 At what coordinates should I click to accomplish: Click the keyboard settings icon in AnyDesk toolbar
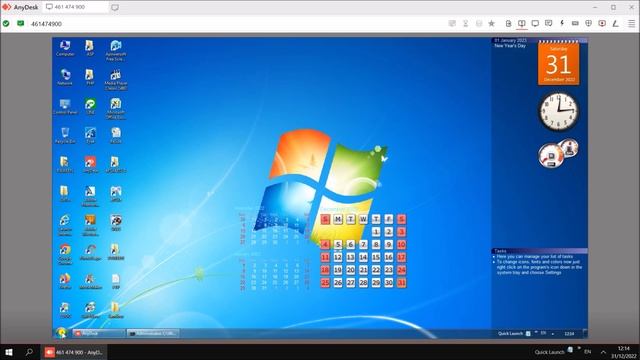pos(575,23)
